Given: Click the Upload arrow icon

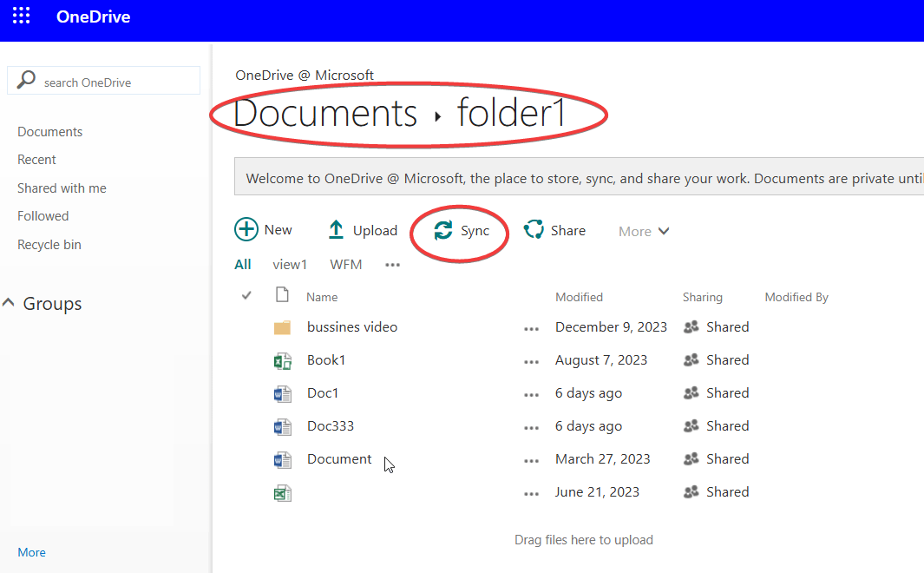Looking at the screenshot, I should click(x=337, y=229).
